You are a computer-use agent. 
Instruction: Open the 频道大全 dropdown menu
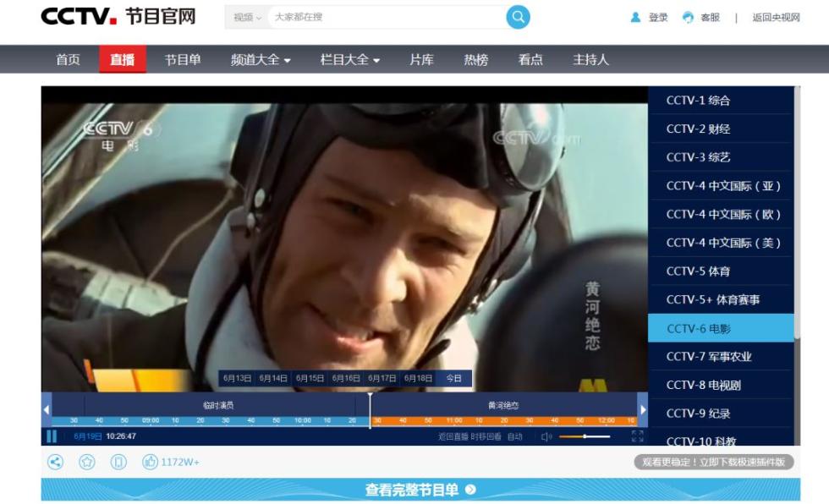[x=261, y=60]
